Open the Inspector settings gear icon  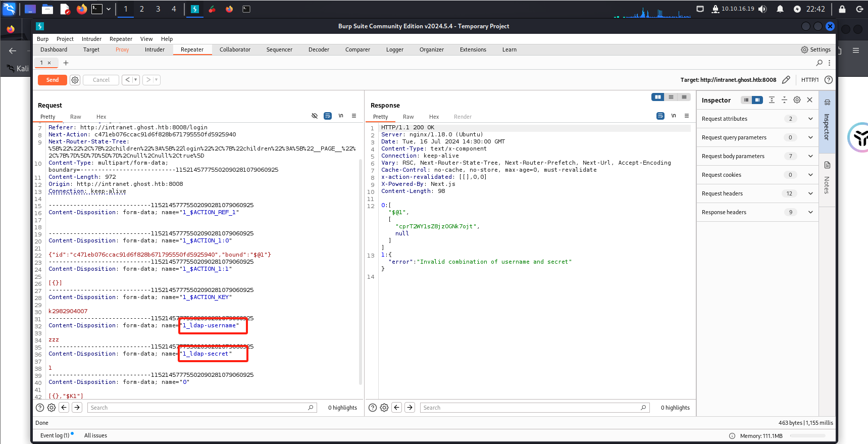tap(797, 100)
